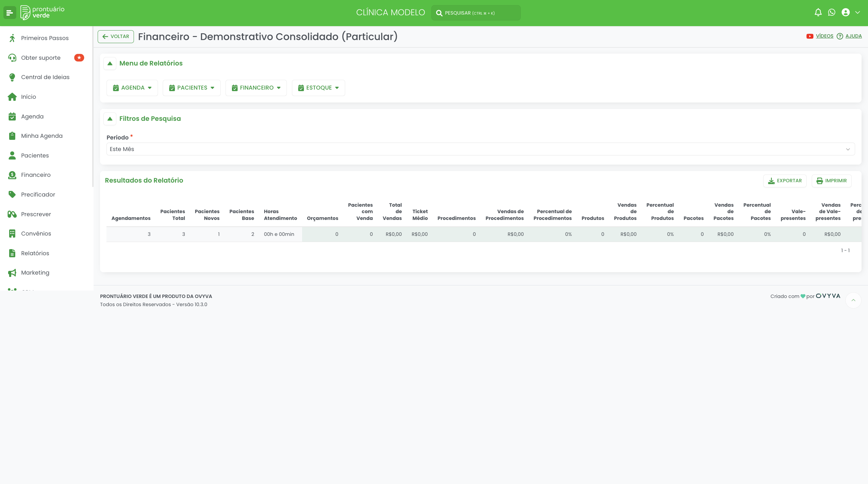Click the Orçamentos column header

(x=322, y=218)
